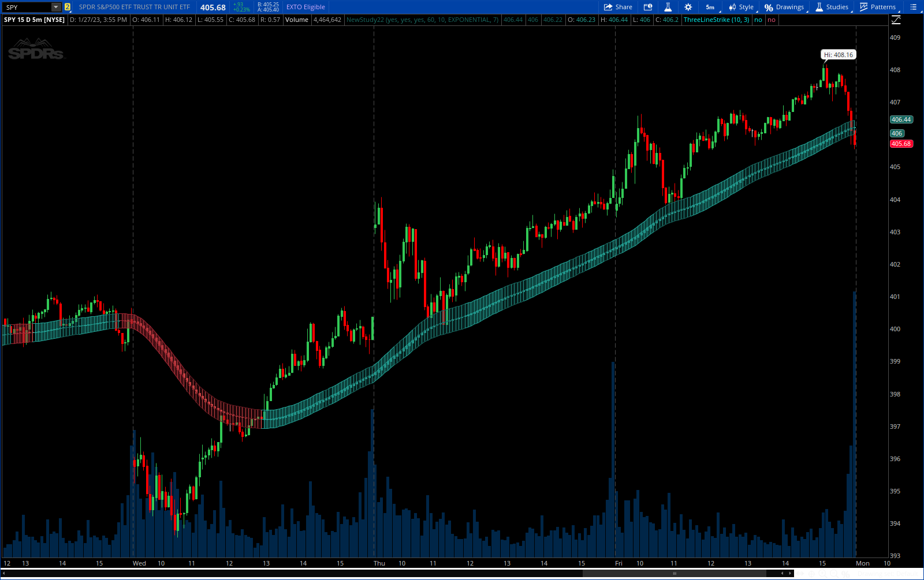Click the Patterns button

pyautogui.click(x=878, y=7)
